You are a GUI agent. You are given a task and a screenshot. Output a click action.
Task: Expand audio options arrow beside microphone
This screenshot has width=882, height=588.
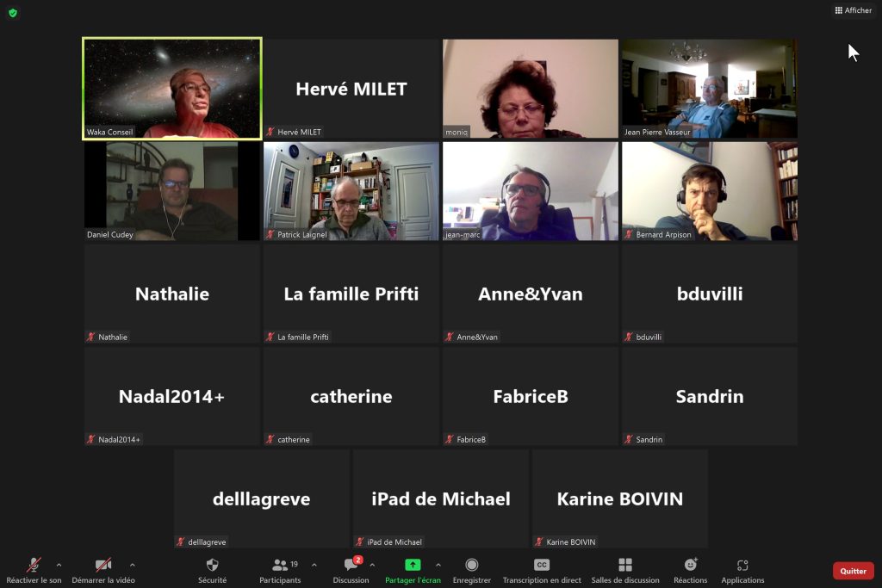point(59,565)
